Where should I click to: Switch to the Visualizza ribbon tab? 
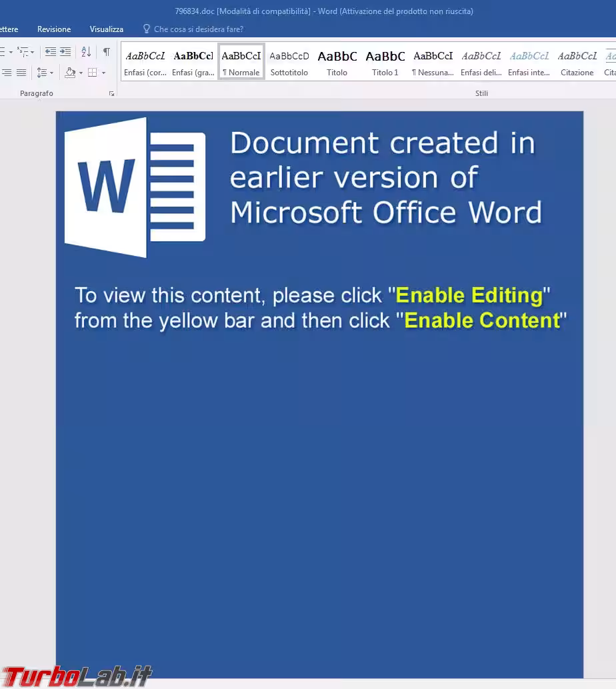107,29
